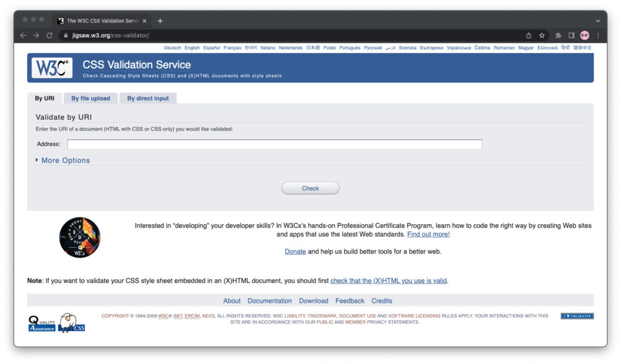Reload the page with refresh icon
The image size is (621, 364).
[x=50, y=36]
